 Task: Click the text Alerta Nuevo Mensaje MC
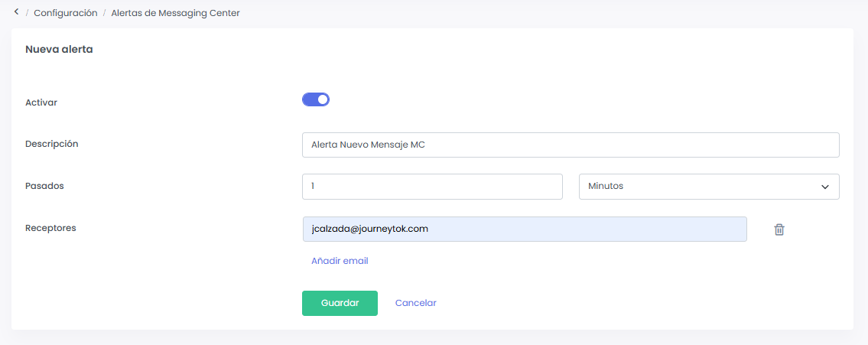(x=368, y=145)
